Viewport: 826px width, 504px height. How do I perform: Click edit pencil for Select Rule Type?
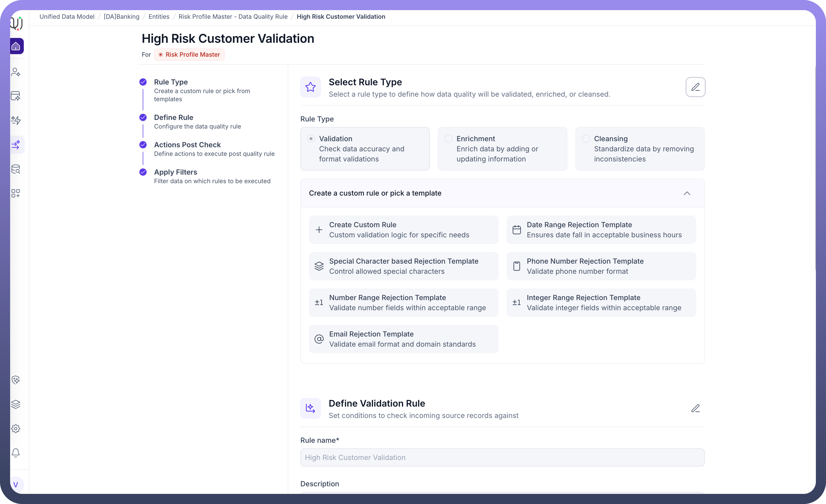tap(695, 87)
